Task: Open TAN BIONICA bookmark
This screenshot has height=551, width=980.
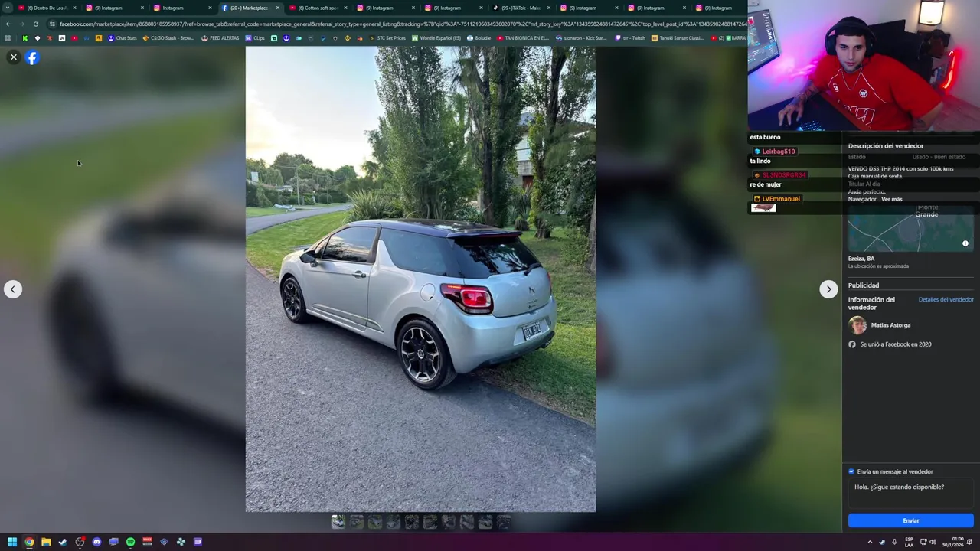Action: [523, 37]
